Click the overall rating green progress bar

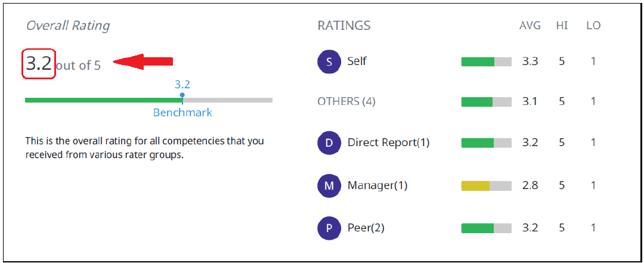pyautogui.click(x=148, y=100)
